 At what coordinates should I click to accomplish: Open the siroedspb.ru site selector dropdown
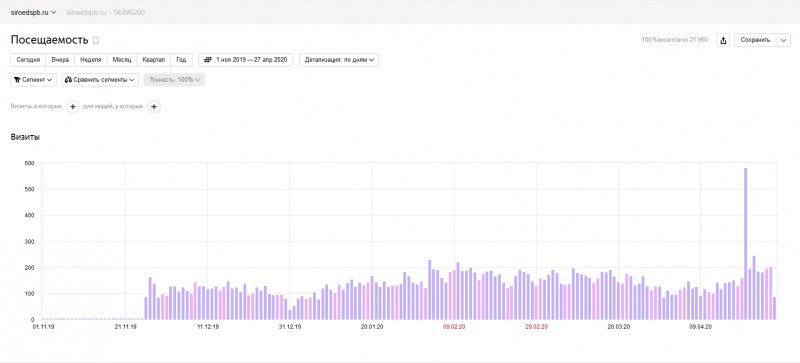[x=33, y=12]
